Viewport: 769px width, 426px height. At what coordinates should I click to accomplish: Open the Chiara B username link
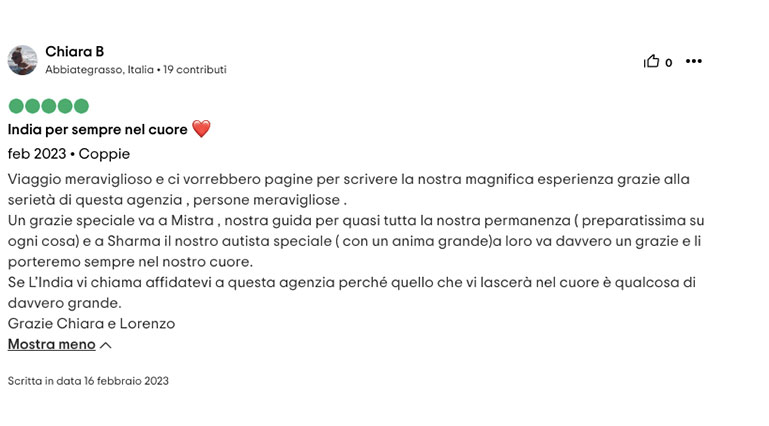point(74,52)
